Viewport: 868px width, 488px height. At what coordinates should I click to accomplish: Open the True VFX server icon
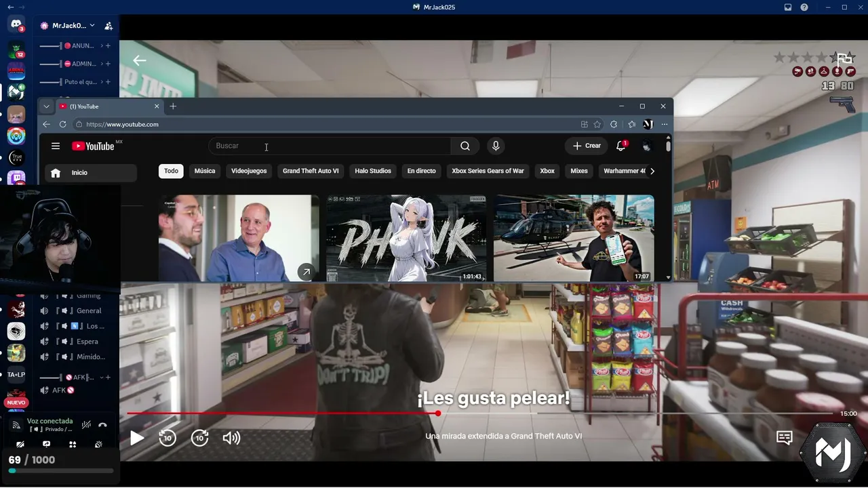(x=16, y=158)
